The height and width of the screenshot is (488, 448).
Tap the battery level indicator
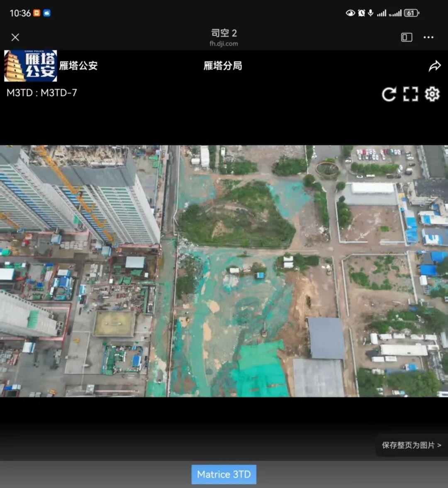411,13
